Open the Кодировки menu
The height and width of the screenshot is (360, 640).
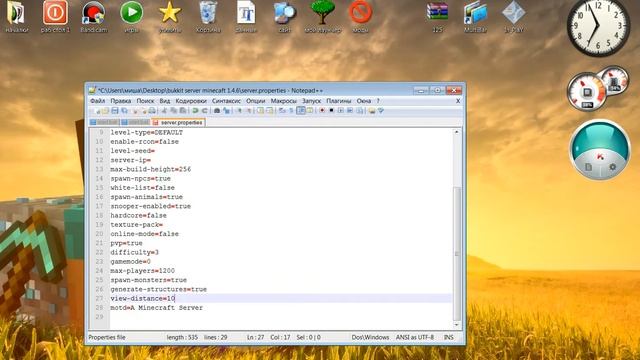(x=191, y=101)
